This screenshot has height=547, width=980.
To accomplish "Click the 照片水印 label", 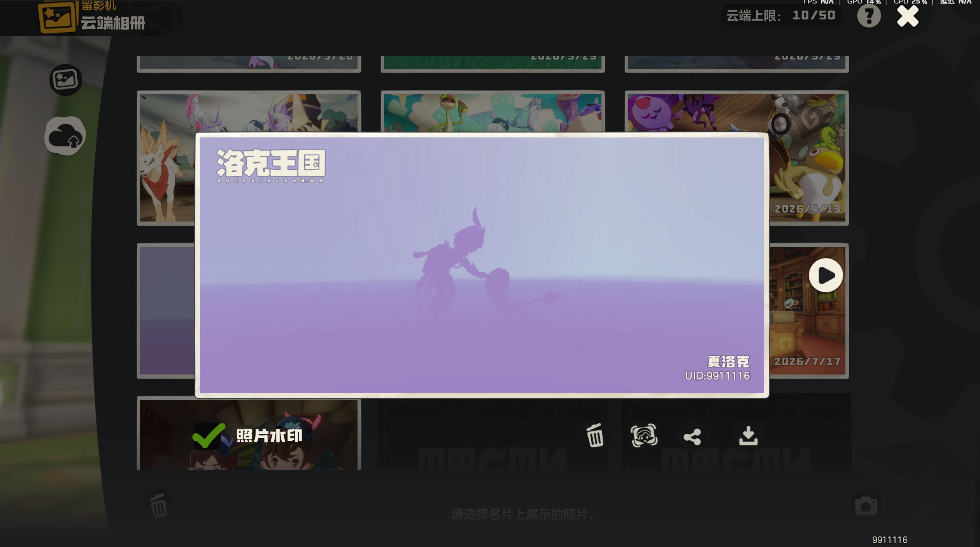I will pyautogui.click(x=269, y=436).
